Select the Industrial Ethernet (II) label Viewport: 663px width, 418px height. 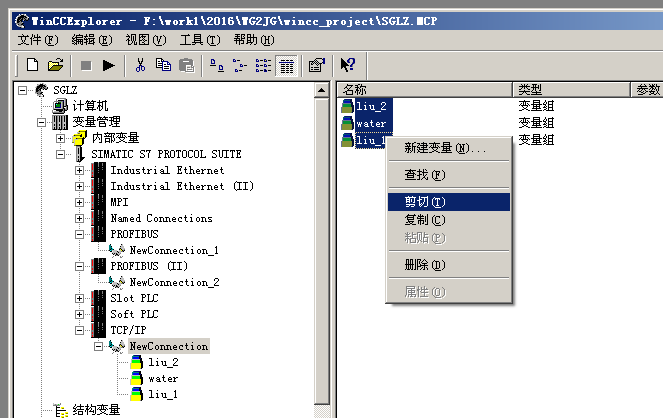tap(182, 186)
